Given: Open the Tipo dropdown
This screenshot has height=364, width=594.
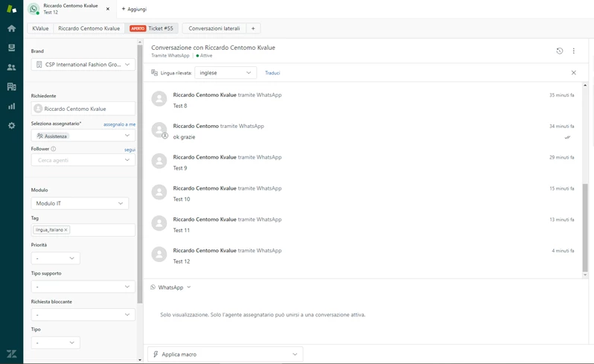Looking at the screenshot, I should pos(55,343).
